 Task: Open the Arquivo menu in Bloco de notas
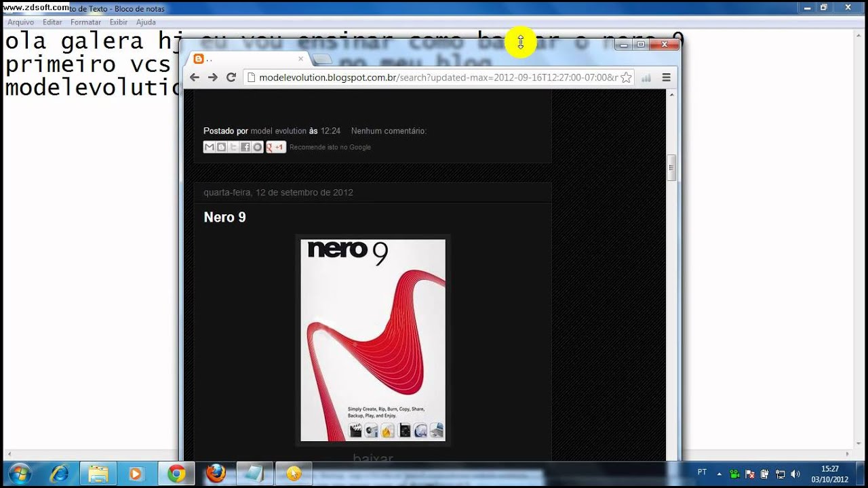[20, 22]
